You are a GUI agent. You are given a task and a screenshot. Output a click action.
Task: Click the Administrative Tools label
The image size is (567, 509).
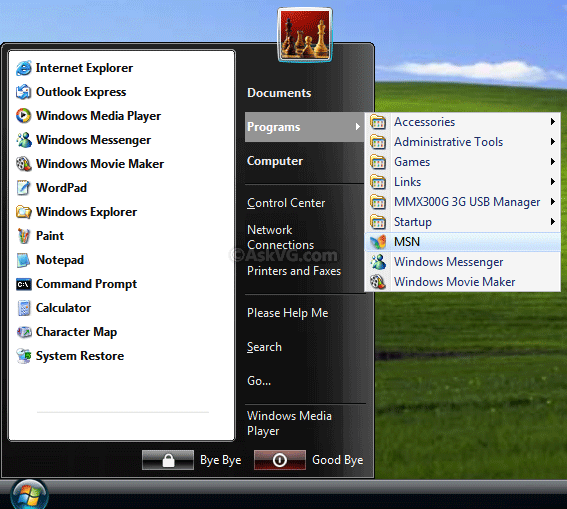[448, 142]
